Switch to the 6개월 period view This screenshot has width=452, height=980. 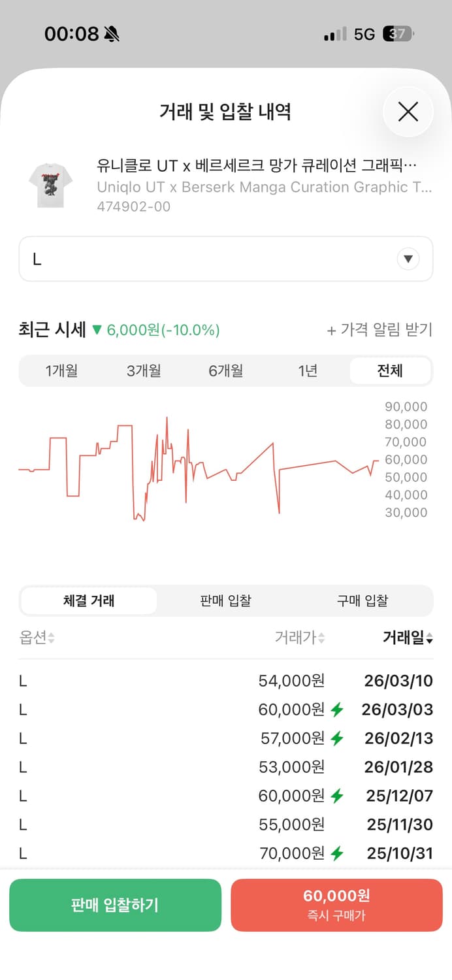(225, 370)
